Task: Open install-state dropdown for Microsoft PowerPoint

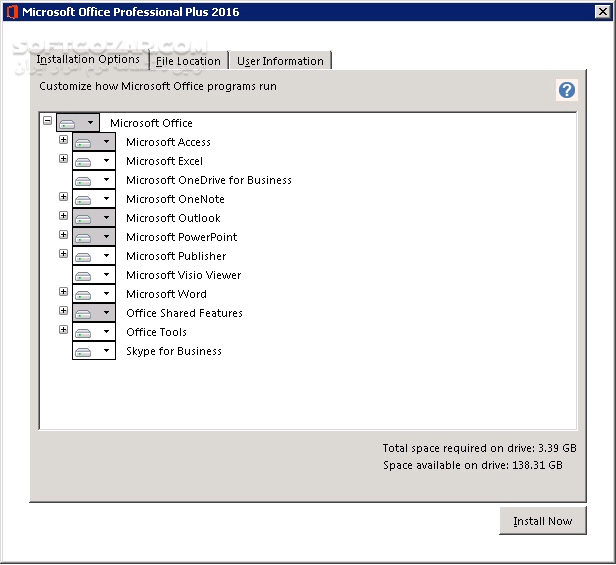Action: [94, 237]
